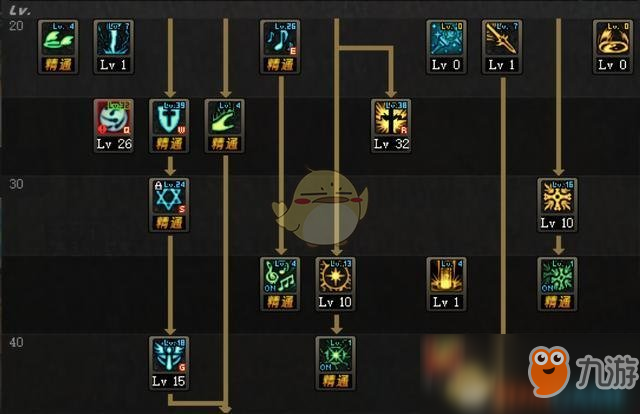The width and height of the screenshot is (640, 414).
Task: Select the sun gear skill Lv 10
Action: click(336, 285)
